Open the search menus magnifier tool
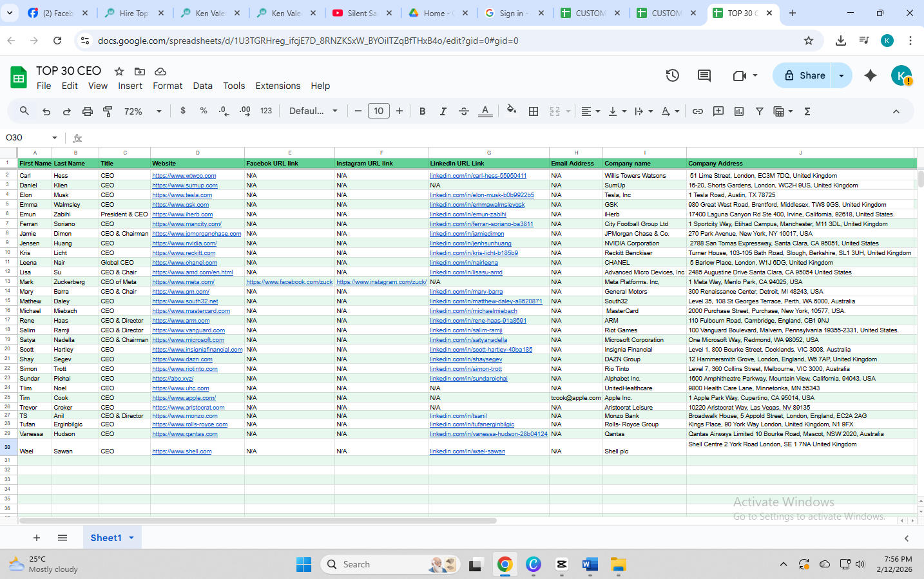The image size is (924, 579). pyautogui.click(x=24, y=111)
